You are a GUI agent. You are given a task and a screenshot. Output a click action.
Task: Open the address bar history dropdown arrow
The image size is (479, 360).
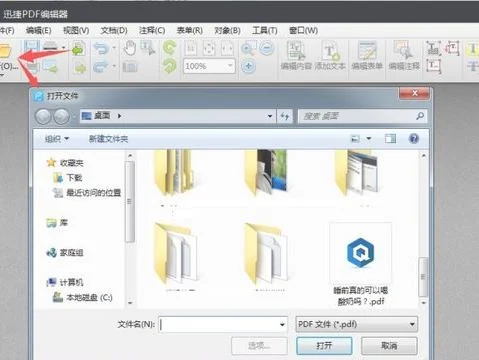270,116
